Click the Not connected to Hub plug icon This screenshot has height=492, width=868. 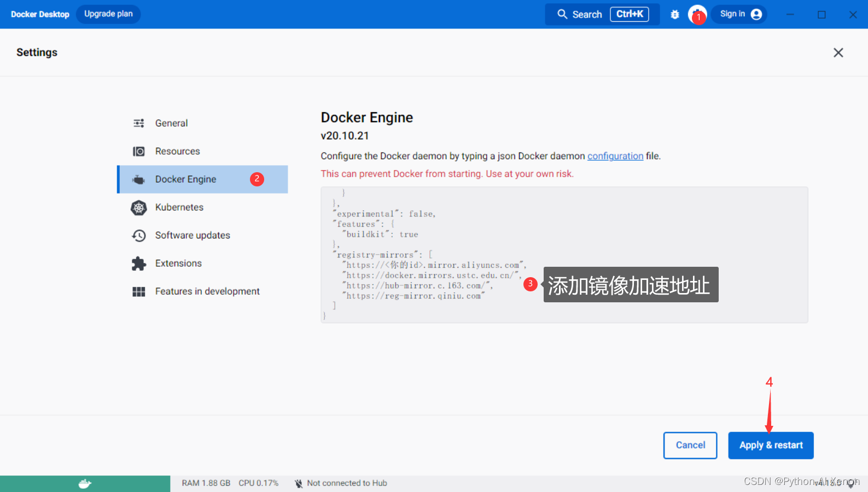[299, 484]
